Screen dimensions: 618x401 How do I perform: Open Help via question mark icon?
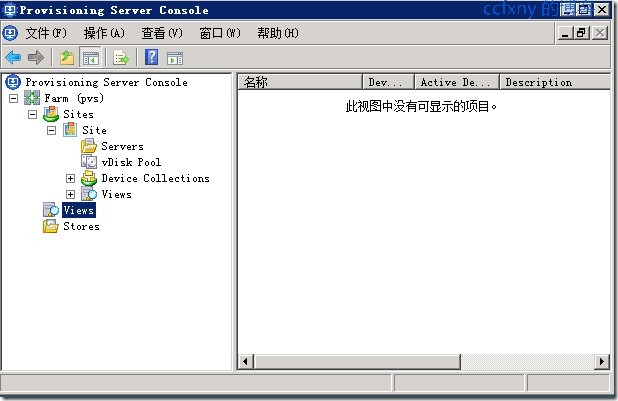(151, 58)
